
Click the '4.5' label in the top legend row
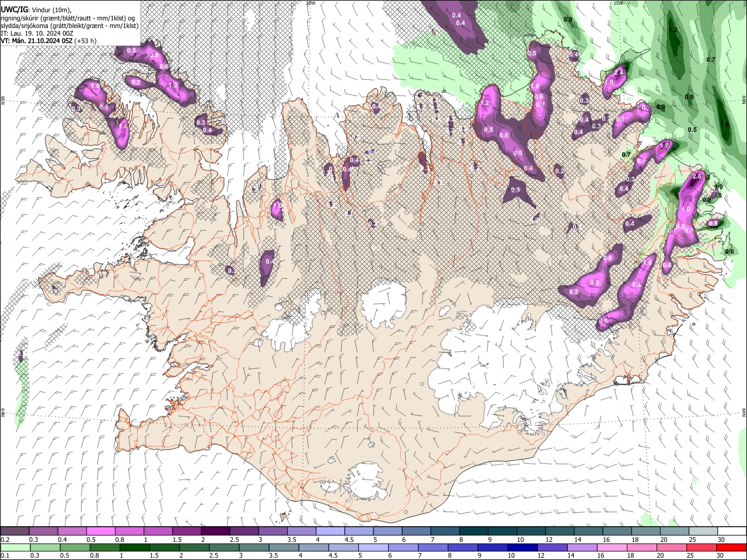(348, 540)
